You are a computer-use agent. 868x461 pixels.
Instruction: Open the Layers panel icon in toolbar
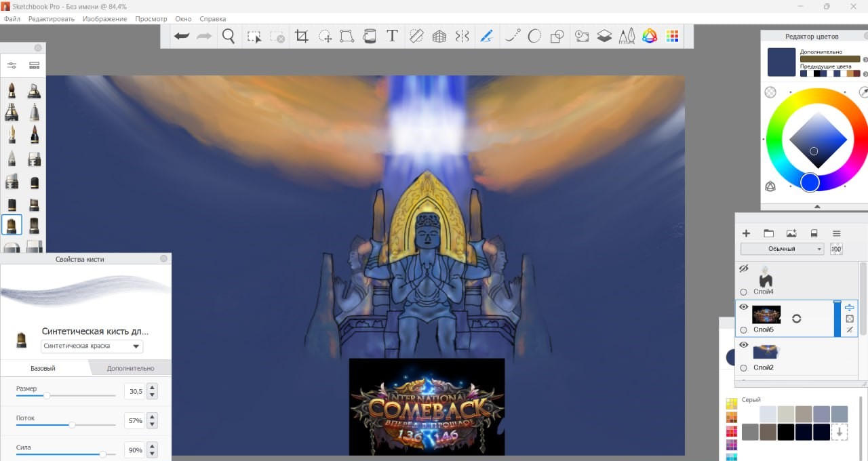(x=604, y=37)
